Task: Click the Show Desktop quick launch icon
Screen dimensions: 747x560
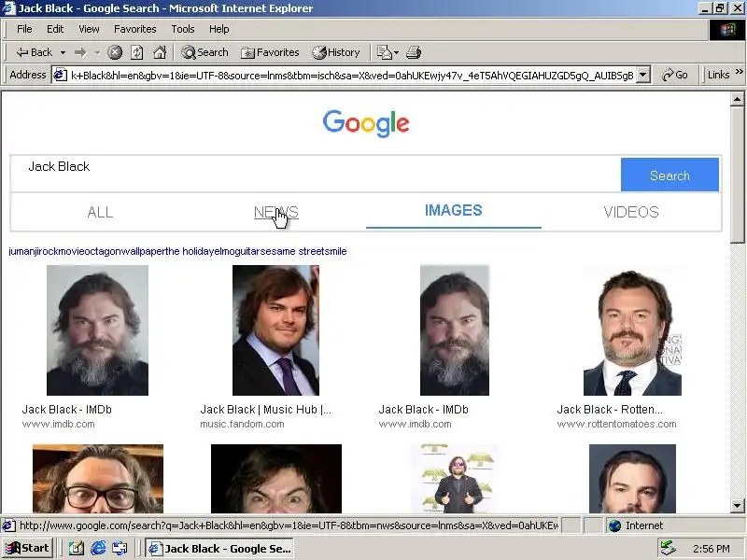Action: (x=77, y=549)
